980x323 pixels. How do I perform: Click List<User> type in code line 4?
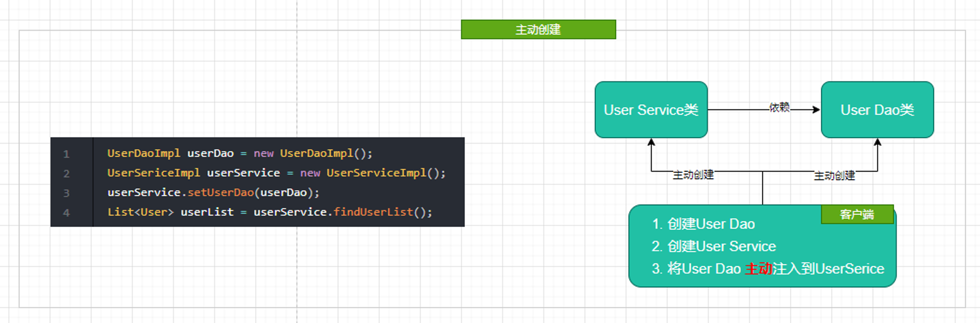click(141, 212)
